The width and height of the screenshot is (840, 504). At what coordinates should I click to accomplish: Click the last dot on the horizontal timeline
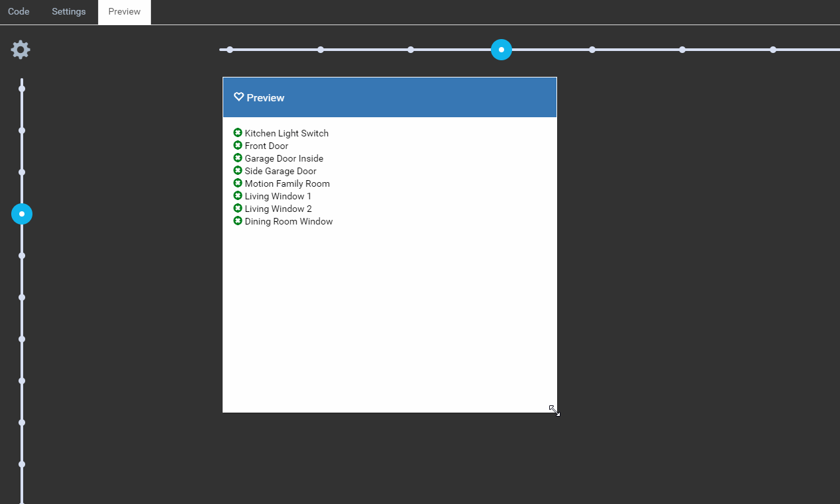(x=772, y=49)
